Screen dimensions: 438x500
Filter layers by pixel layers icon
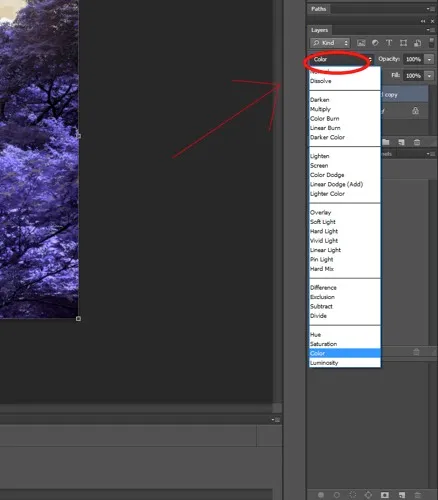(361, 43)
